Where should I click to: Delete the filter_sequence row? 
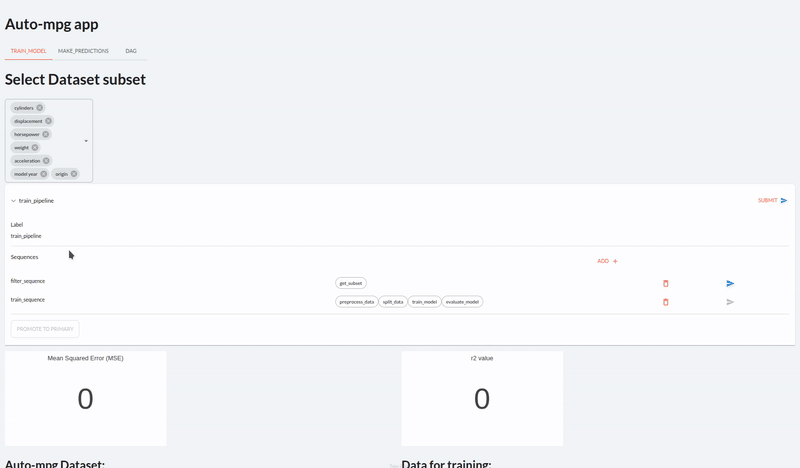pyautogui.click(x=666, y=284)
